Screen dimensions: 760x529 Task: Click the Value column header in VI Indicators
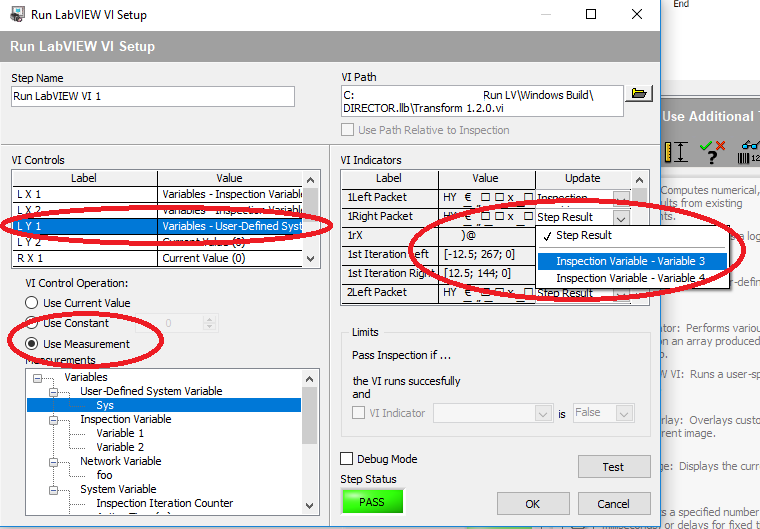tap(486, 178)
